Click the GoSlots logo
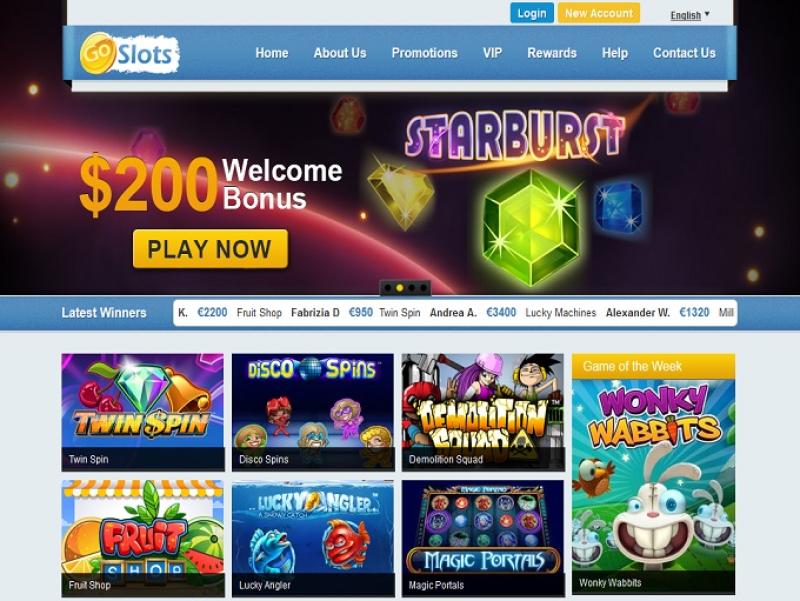 pos(129,53)
